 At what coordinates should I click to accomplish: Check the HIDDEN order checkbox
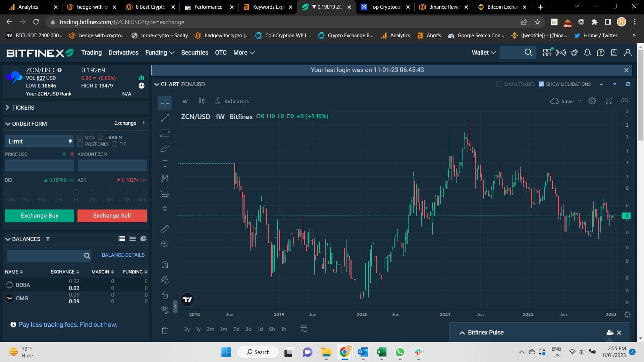(x=101, y=137)
